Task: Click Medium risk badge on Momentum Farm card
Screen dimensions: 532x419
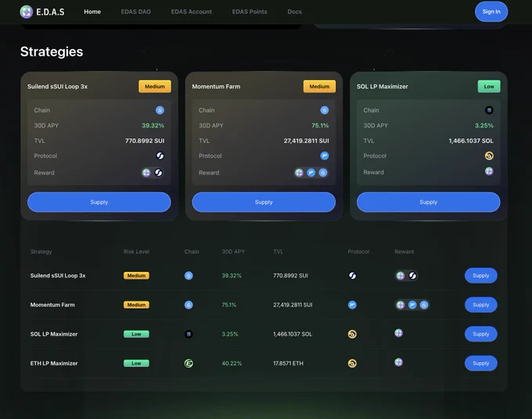Action: 319,87
